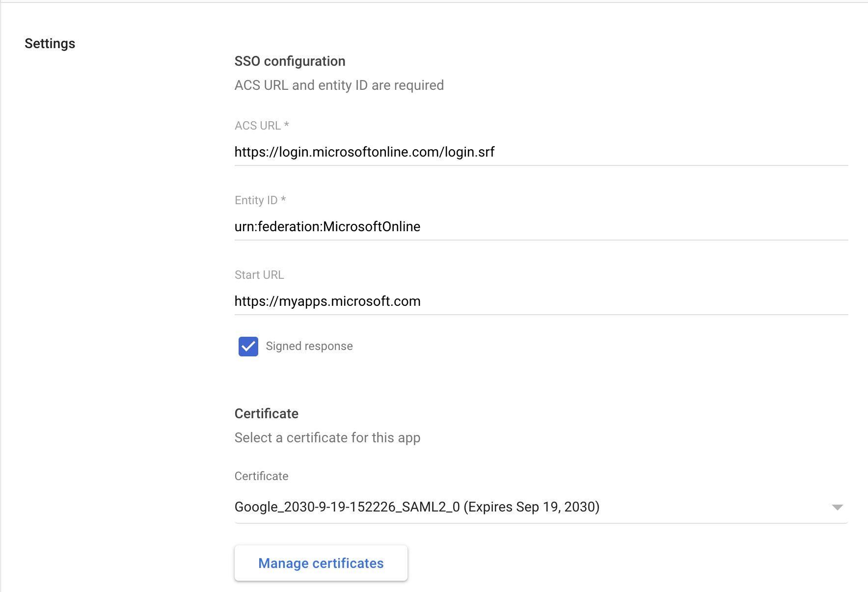The width and height of the screenshot is (868, 592).
Task: Click the myapps.microsoft.com URL text
Action: [327, 301]
